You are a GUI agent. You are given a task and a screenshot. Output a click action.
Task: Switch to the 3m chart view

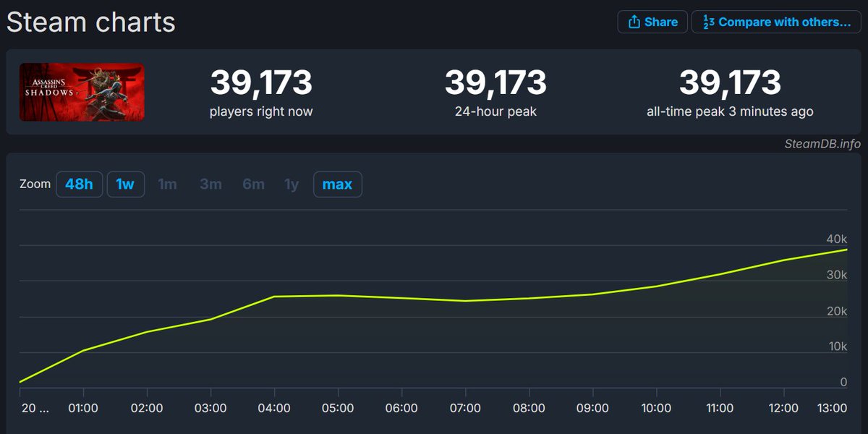pos(210,184)
